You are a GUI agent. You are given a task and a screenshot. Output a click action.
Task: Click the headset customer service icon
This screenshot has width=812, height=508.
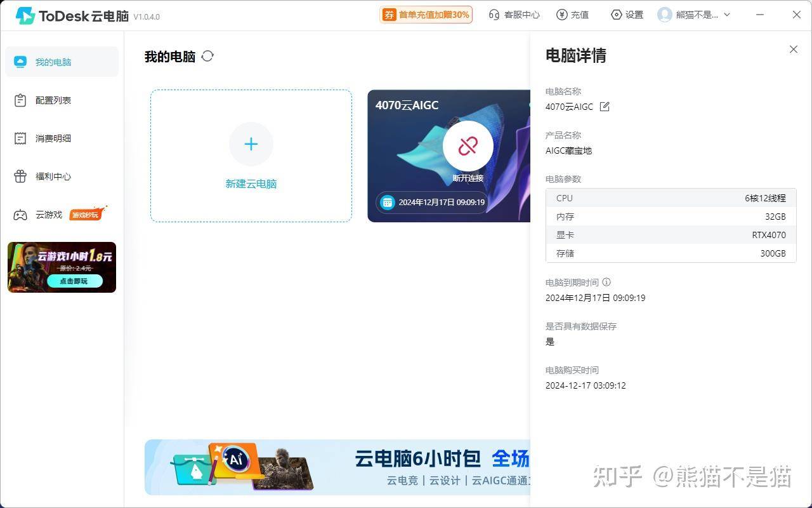(494, 15)
